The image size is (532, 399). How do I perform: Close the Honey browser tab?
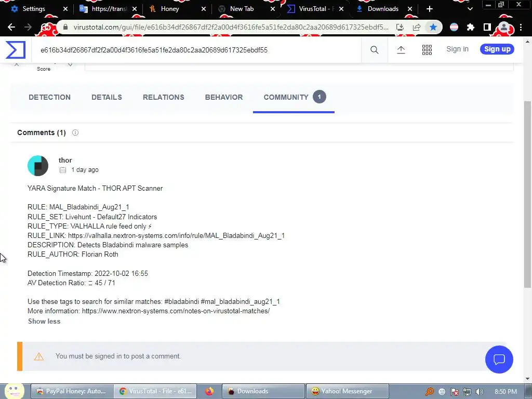pyautogui.click(x=204, y=9)
